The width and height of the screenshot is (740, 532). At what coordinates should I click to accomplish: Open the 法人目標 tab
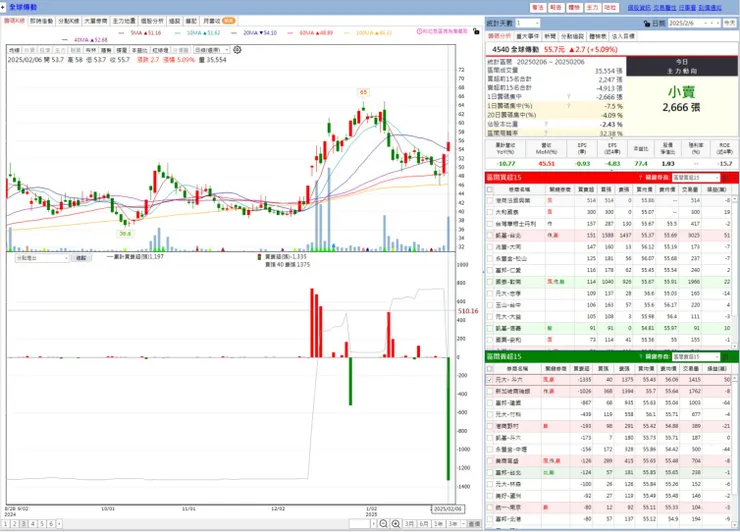pyautogui.click(x=623, y=36)
